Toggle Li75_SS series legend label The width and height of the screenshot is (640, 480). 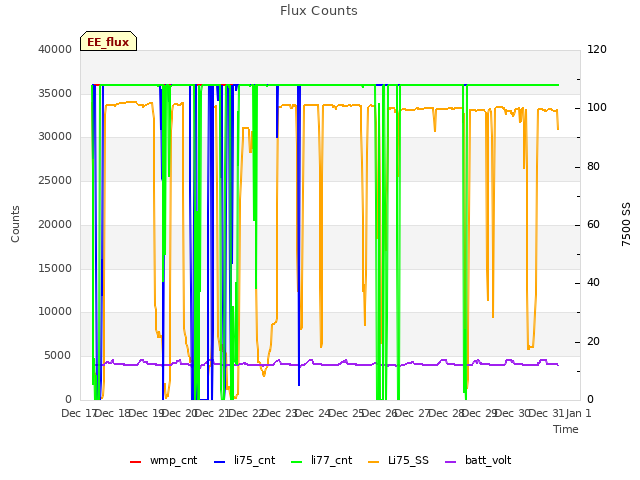click(x=408, y=460)
